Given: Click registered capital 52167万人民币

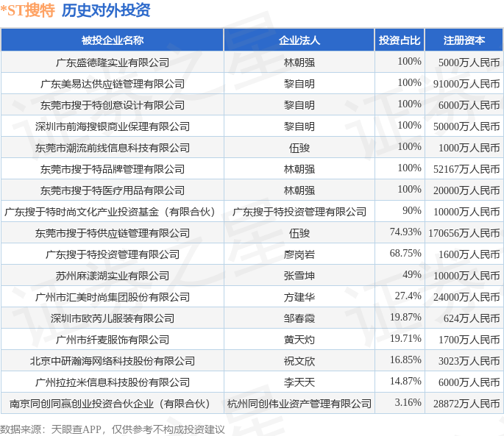Looking at the screenshot, I should pyautogui.click(x=466, y=169).
